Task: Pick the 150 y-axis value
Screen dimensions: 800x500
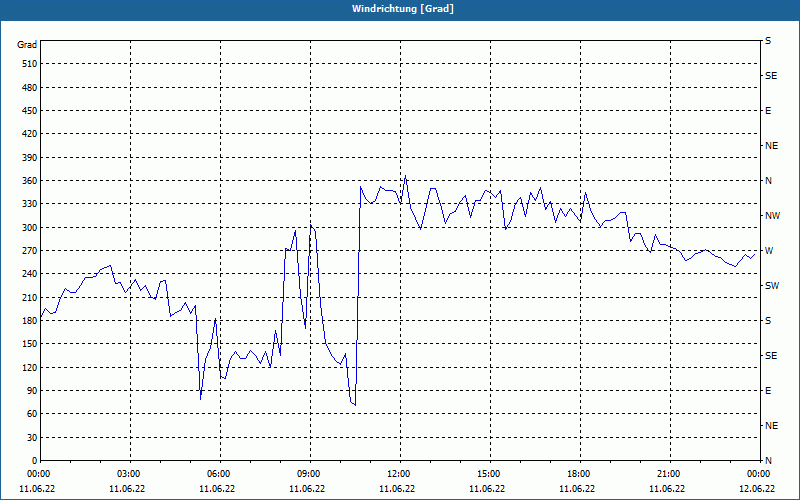Action: tap(30, 344)
